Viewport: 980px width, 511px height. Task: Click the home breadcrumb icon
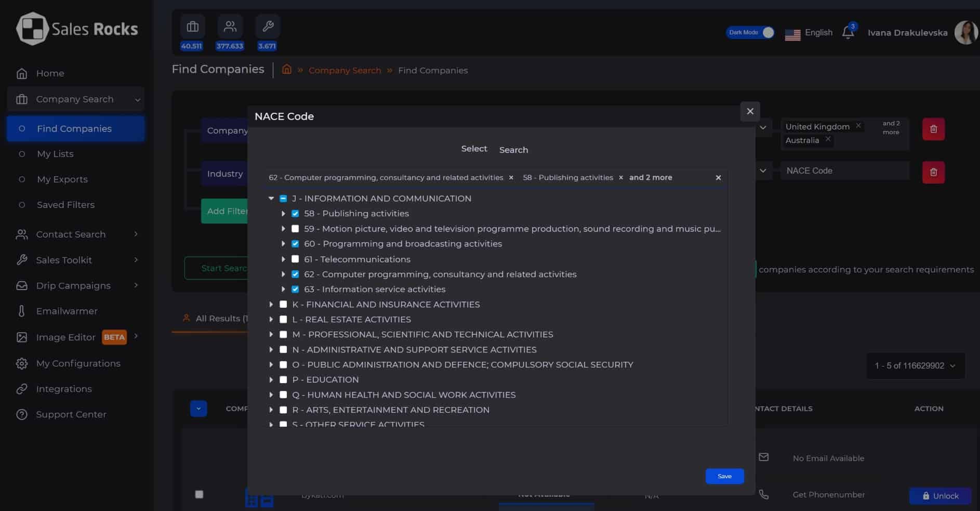pyautogui.click(x=286, y=70)
